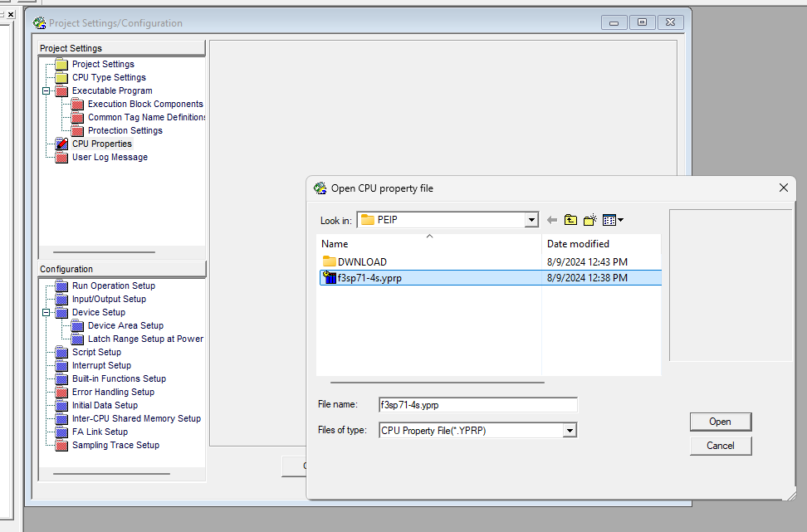
Task: Click the User Log Message icon
Action: (61, 158)
